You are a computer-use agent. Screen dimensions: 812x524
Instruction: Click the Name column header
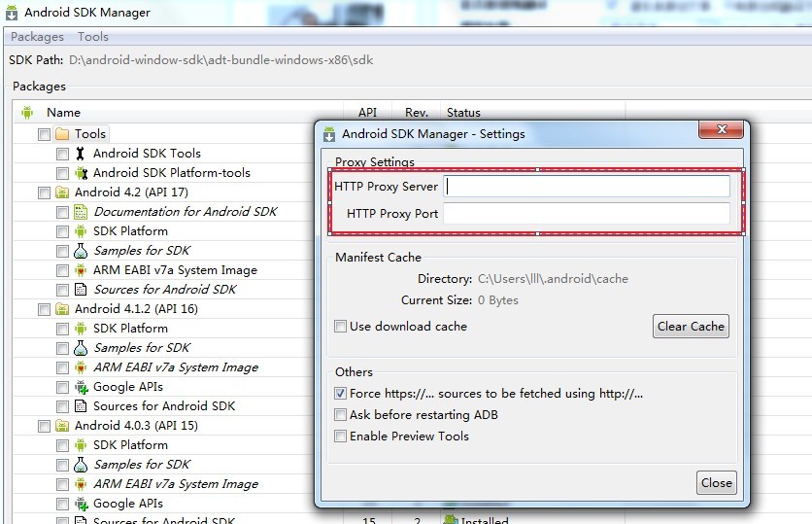pos(63,113)
